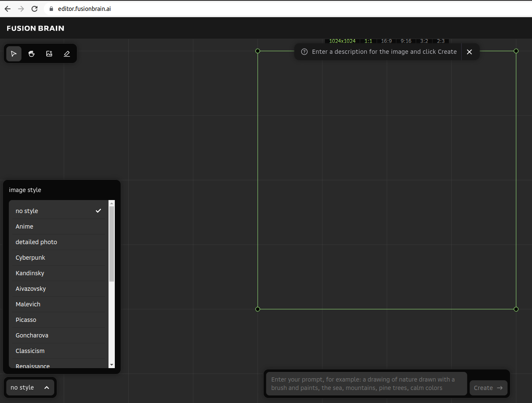Focus the prompt text input field
Viewport: 532px width, 403px height.
coord(366,384)
